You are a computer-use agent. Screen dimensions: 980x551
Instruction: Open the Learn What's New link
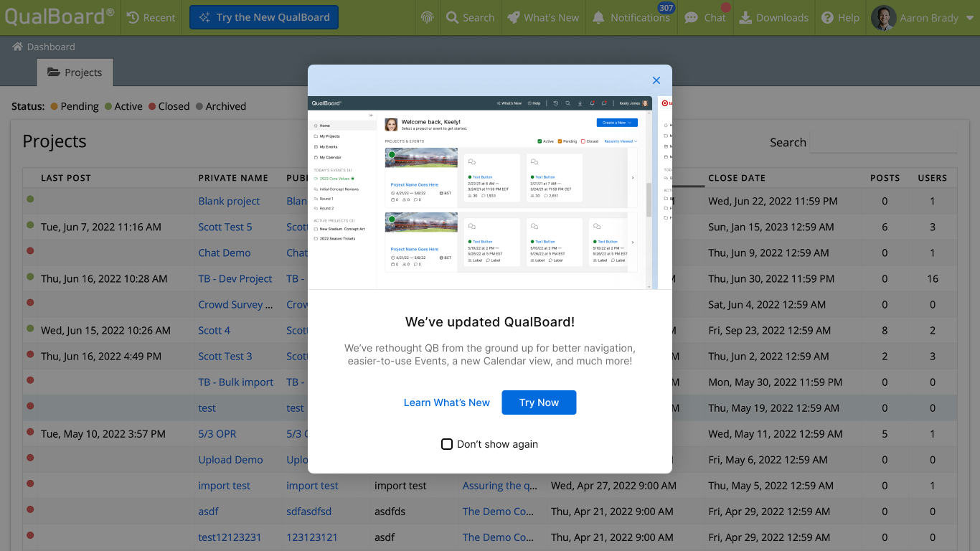[446, 402]
